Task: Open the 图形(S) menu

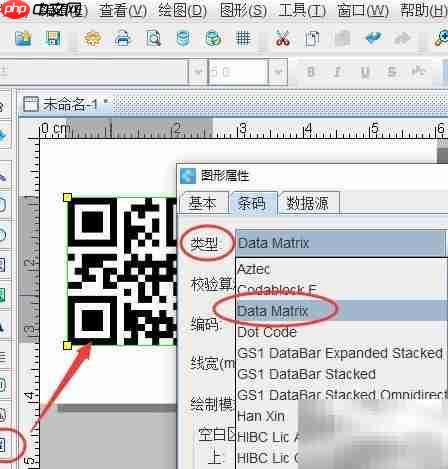Action: (243, 11)
